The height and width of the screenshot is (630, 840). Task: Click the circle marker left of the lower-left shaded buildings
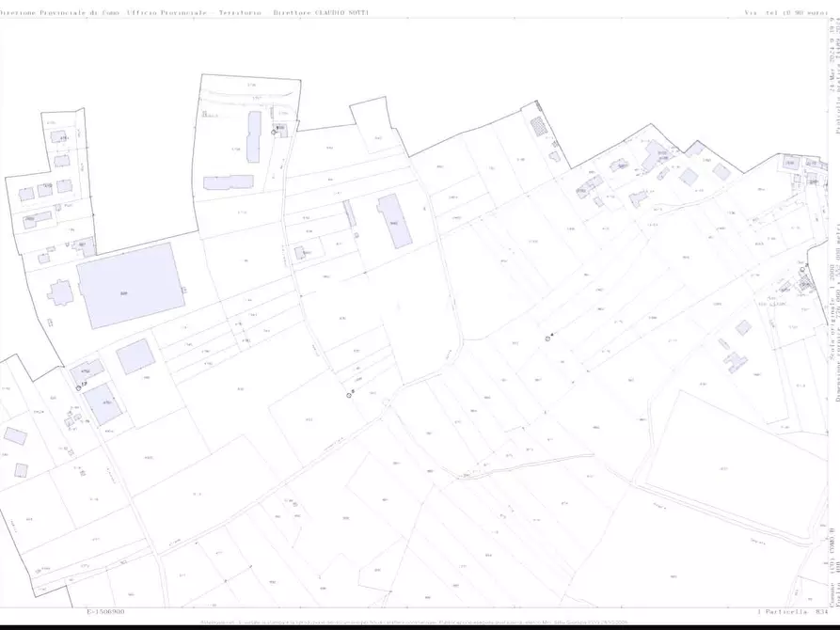78,387
